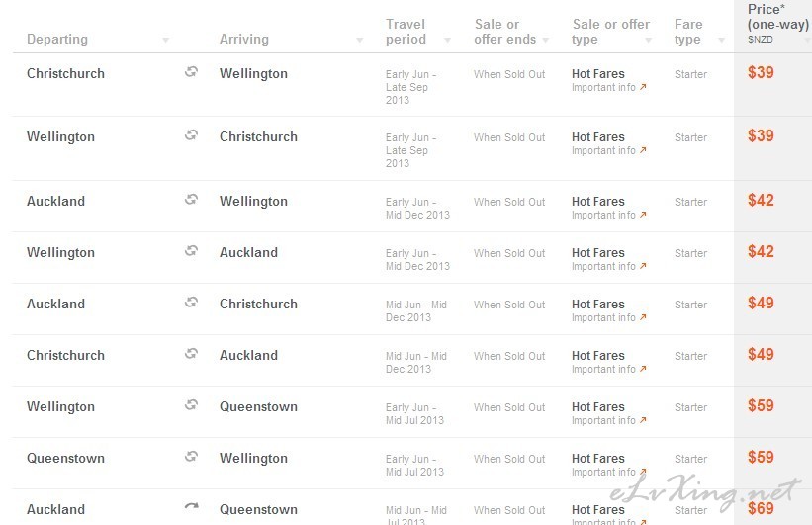Image resolution: width=812 pixels, height=525 pixels.
Task: Click return icon on Queenstown to Wellington row
Action: coord(192,456)
